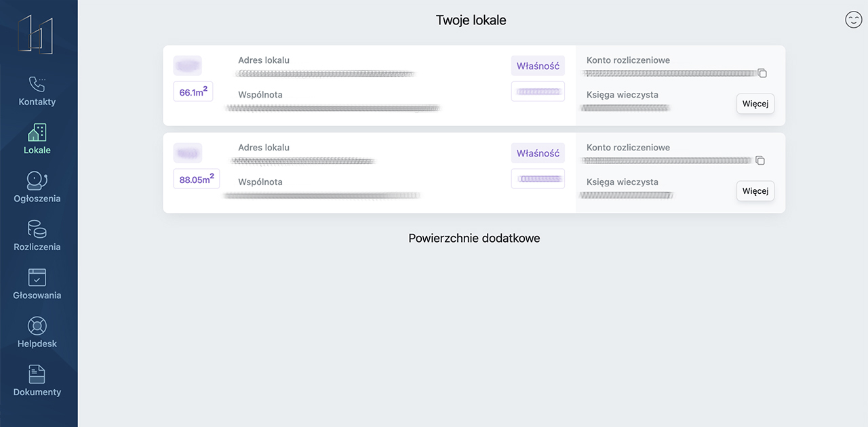This screenshot has width=868, height=427.
Task: Open the Kontakty phone icon
Action: [x=37, y=84]
